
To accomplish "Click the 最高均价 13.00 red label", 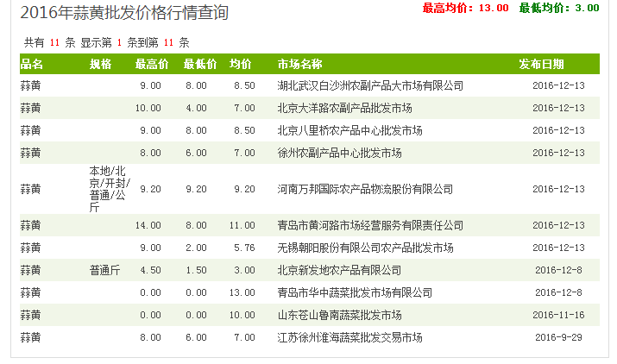I will click(465, 8).
